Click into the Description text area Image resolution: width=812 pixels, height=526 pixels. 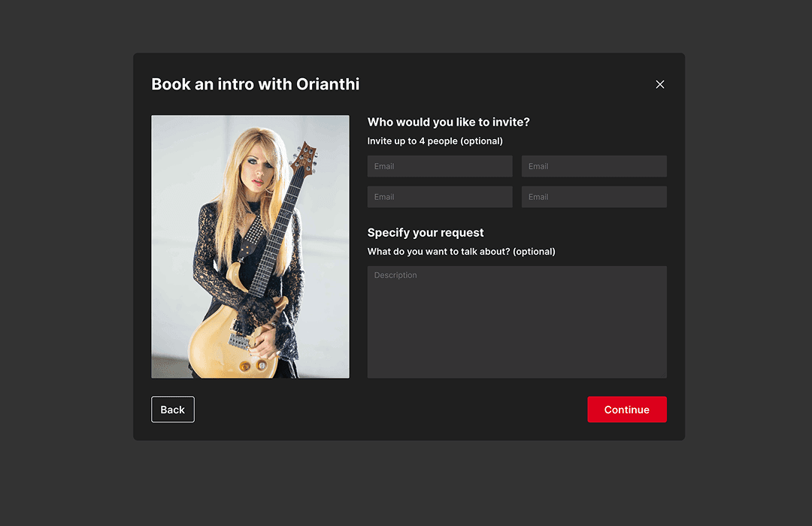tap(517, 322)
